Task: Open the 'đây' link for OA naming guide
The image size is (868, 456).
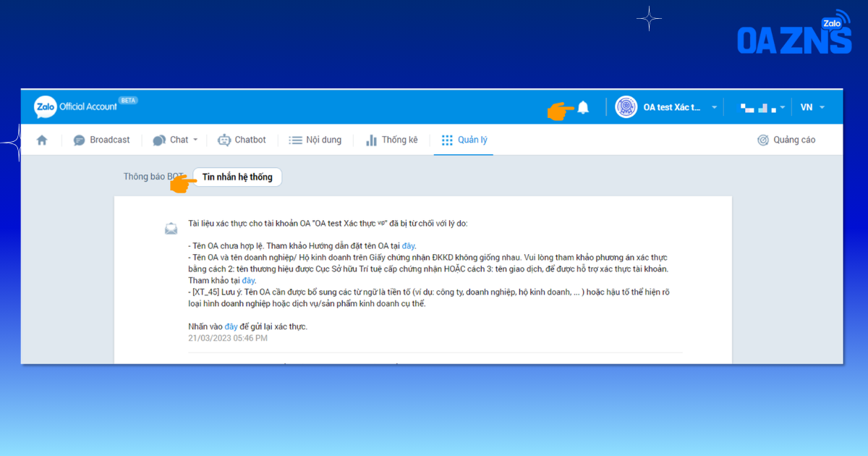Action: click(409, 246)
